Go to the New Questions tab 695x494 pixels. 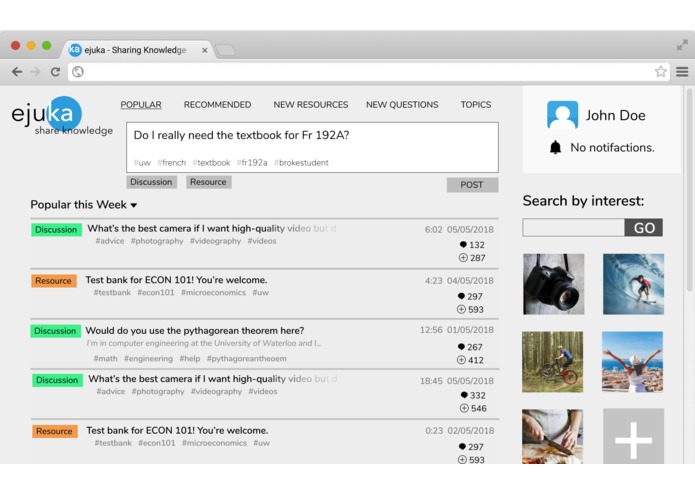(x=402, y=105)
